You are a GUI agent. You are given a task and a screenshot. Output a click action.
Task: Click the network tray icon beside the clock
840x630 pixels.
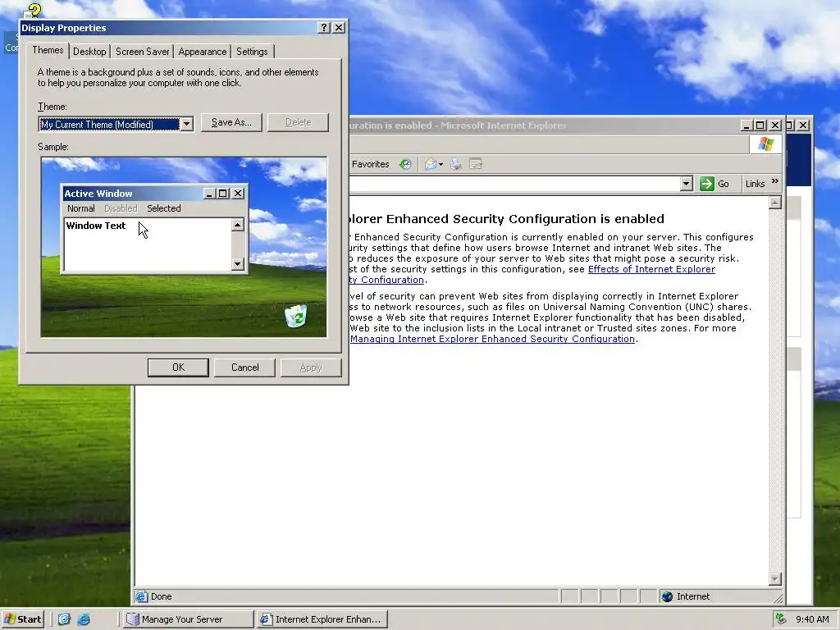[781, 619]
